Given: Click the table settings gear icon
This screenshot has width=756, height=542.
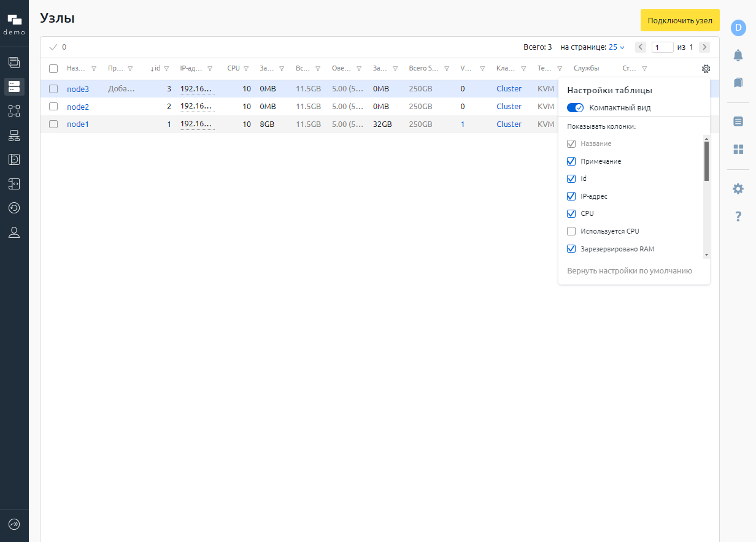Looking at the screenshot, I should tap(706, 69).
